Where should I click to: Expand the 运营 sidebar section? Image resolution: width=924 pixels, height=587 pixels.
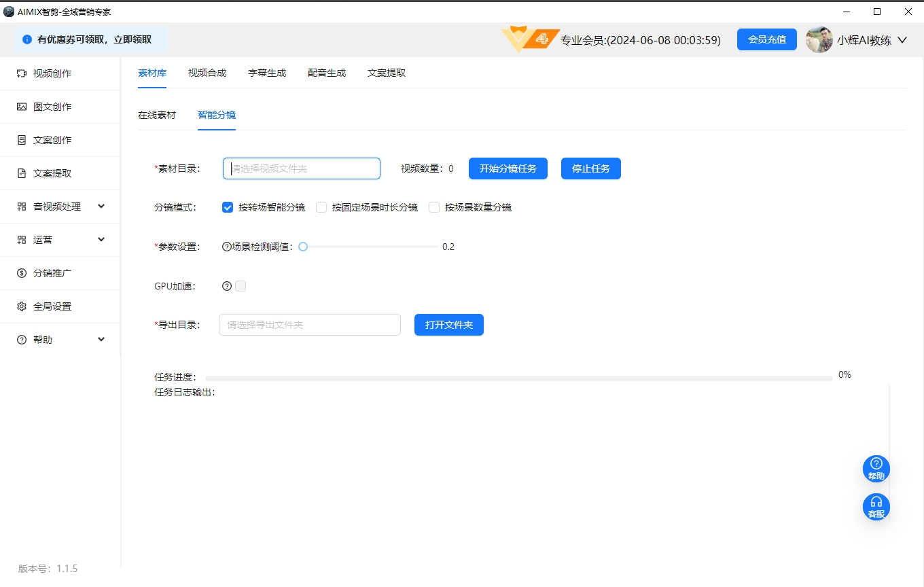pos(101,240)
